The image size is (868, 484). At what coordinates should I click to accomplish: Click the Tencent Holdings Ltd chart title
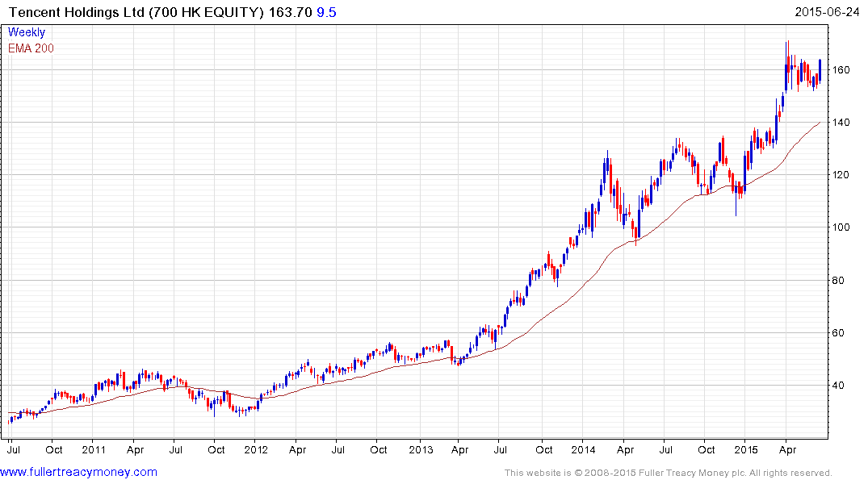[x=136, y=12]
